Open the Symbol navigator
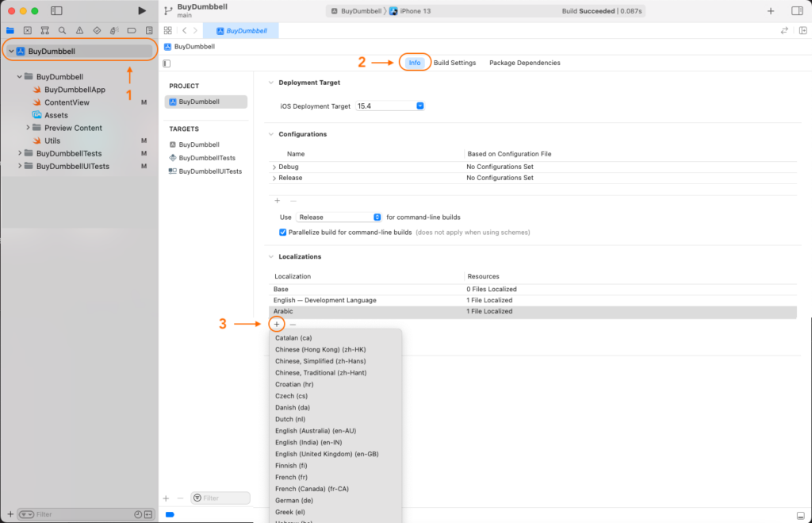 (45, 31)
